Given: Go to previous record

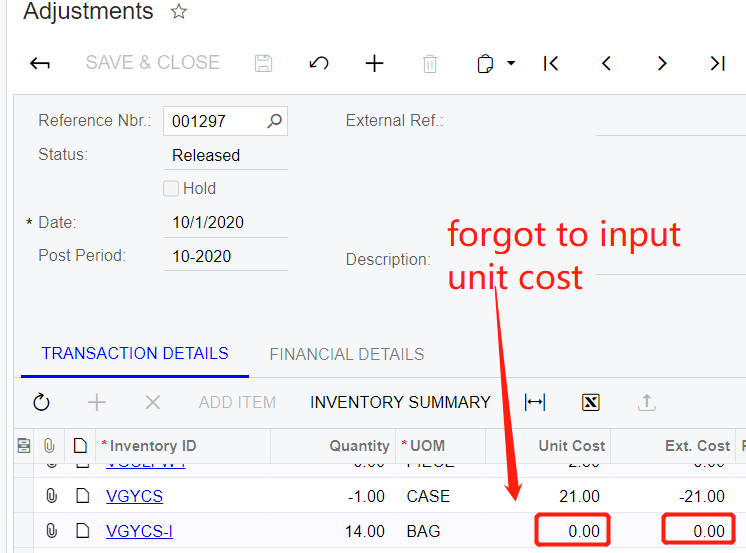Looking at the screenshot, I should [606, 63].
